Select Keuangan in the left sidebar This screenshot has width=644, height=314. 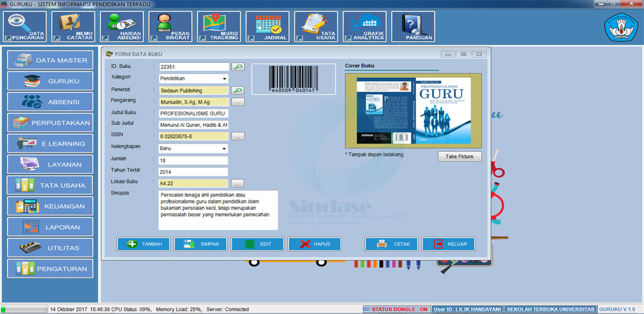pos(50,206)
